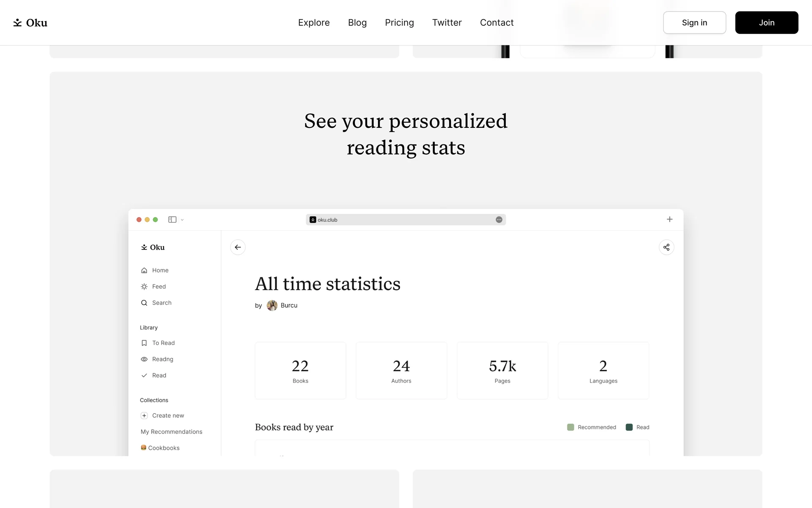Open the To Read library item
Image resolution: width=812 pixels, height=508 pixels.
[163, 343]
